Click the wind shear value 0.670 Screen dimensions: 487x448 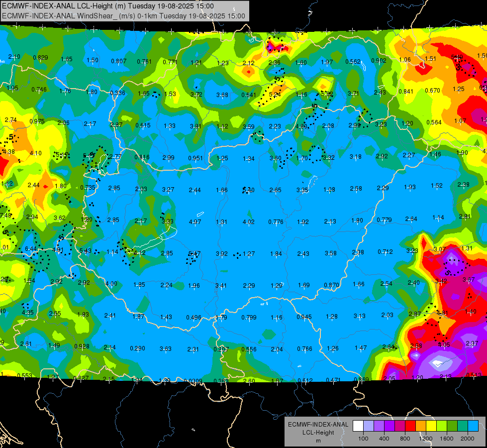(432, 91)
